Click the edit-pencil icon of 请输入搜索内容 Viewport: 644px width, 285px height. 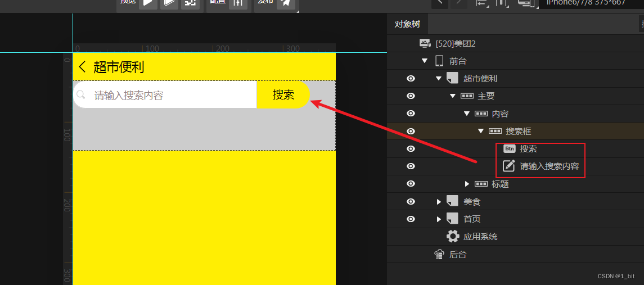coord(509,166)
